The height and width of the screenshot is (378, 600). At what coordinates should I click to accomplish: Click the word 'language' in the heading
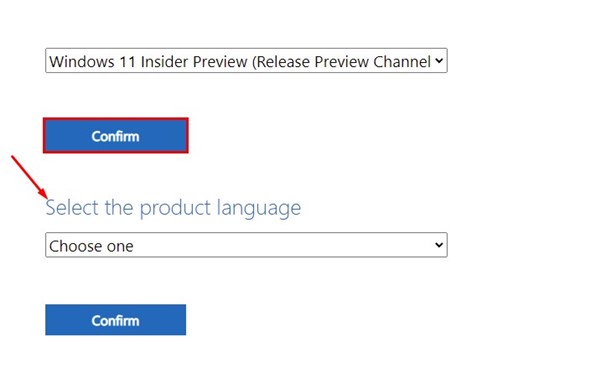[259, 210]
